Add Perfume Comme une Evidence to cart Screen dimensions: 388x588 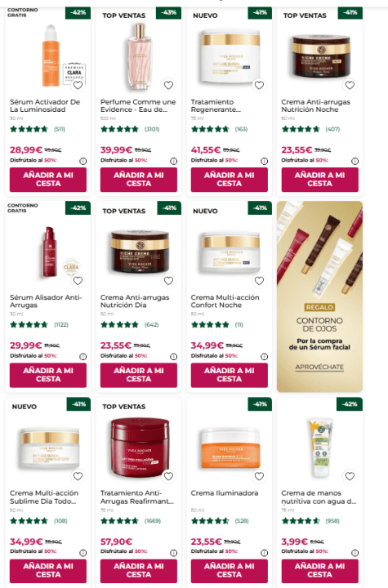(x=139, y=180)
